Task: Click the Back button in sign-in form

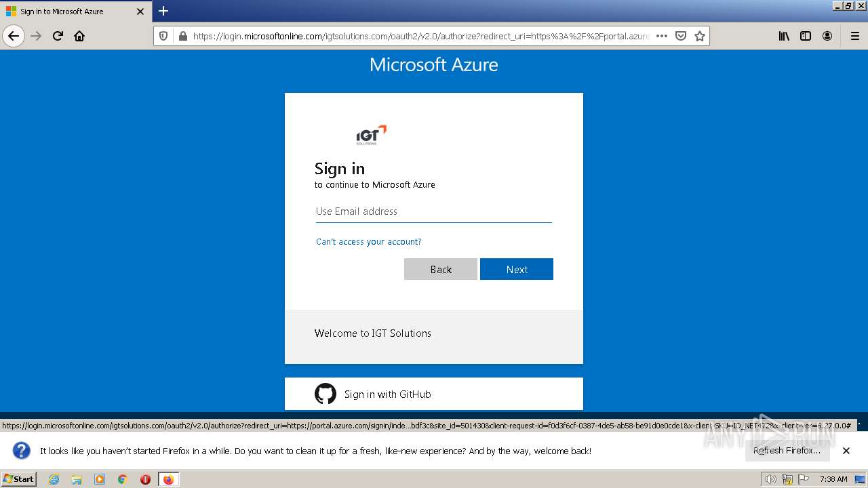Action: (x=441, y=269)
